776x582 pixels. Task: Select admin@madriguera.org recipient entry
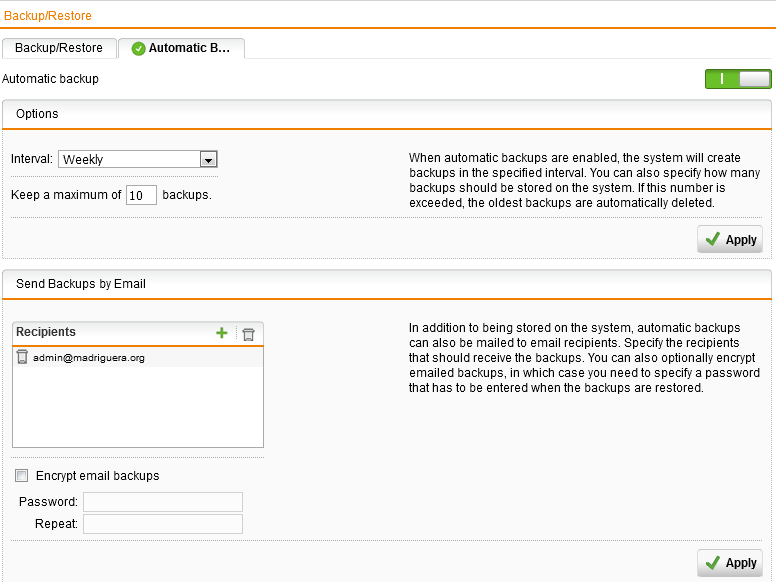click(89, 357)
